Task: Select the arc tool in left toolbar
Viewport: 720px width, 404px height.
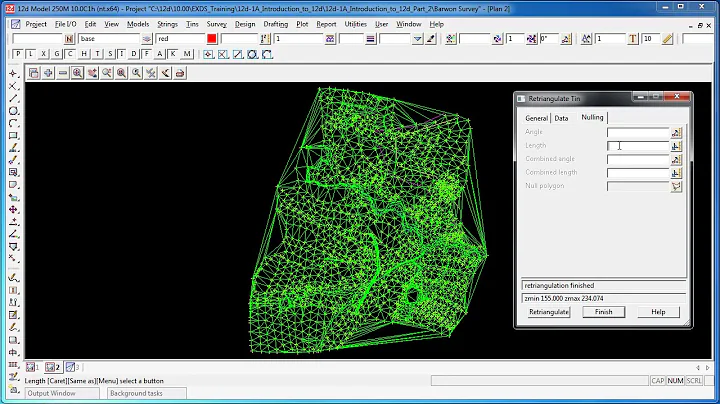Action: pyautogui.click(x=13, y=123)
